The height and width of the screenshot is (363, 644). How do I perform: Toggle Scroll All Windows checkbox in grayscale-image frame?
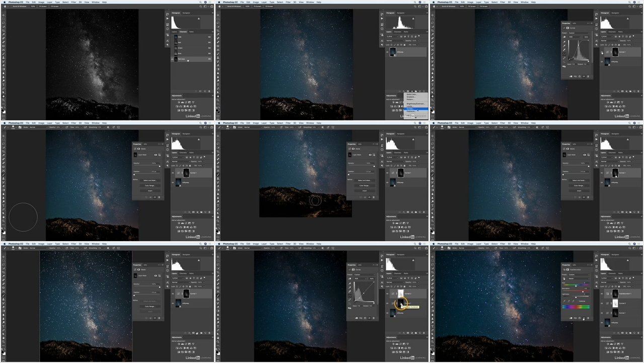click(12, 7)
